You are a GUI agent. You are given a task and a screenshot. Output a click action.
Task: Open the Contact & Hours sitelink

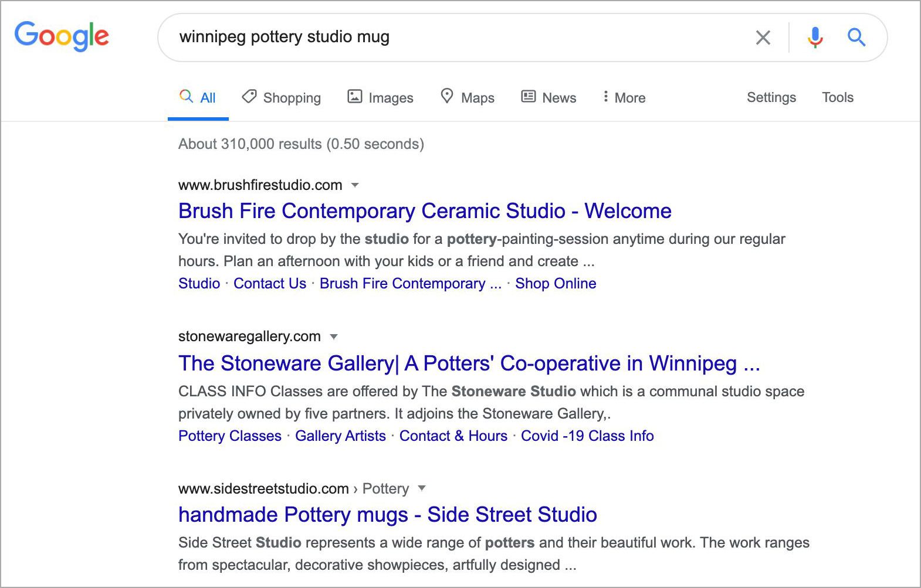(453, 436)
